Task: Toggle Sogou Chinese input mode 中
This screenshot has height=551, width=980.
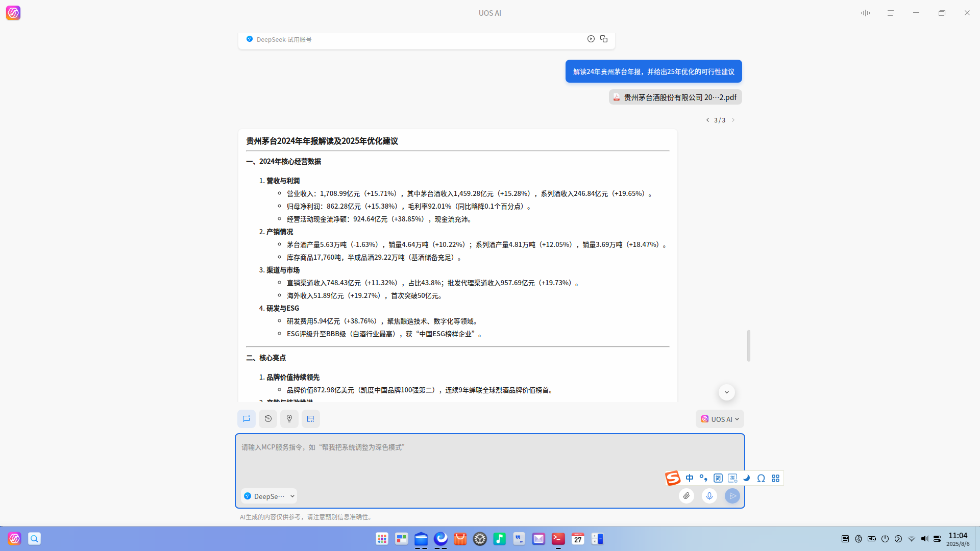Action: click(690, 478)
